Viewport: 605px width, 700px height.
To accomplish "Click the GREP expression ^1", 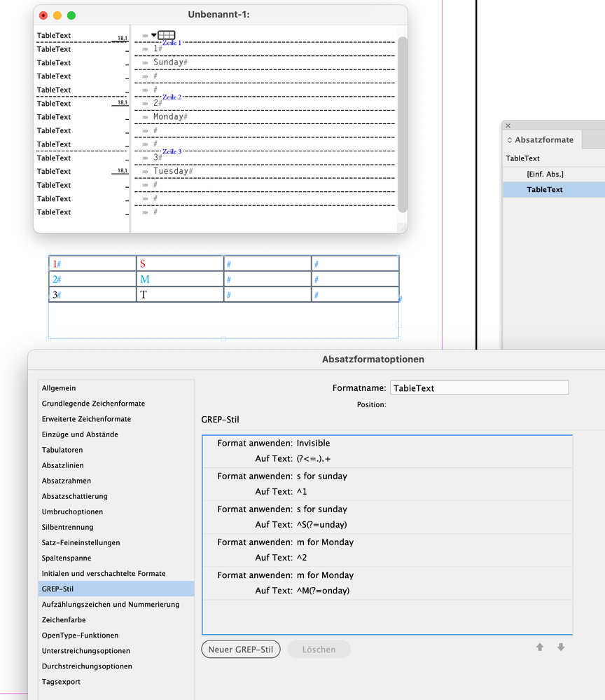I will click(x=302, y=491).
